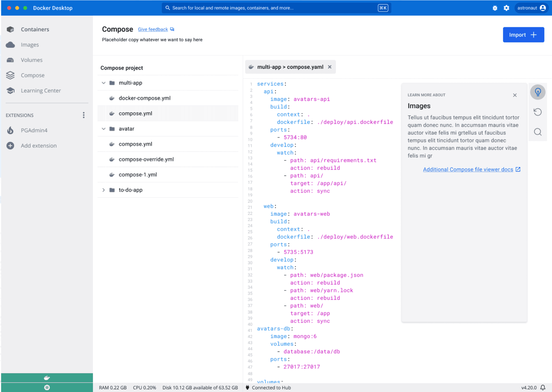The image size is (552, 392).
Task: Open the extensions three-dot menu
Action: tap(84, 115)
